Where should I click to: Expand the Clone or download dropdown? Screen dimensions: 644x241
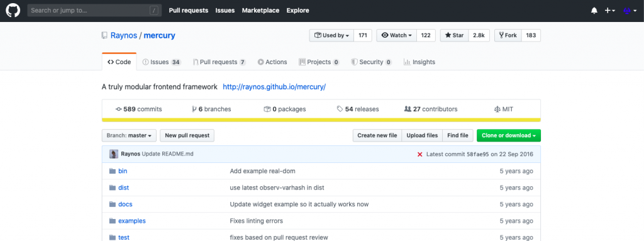[508, 135]
